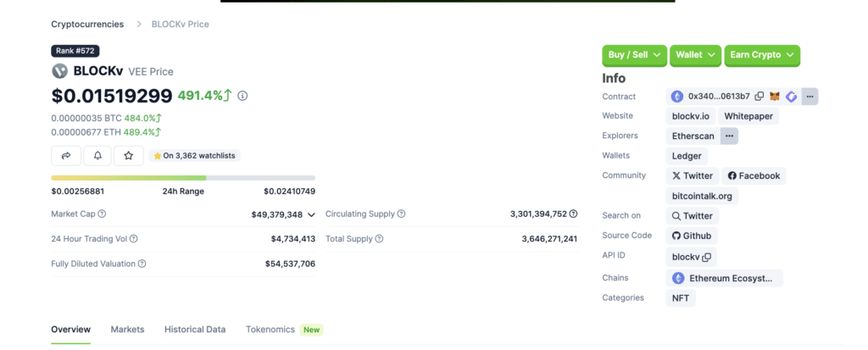
Task: Click the $54,537,706 valuation value
Action: point(290,264)
